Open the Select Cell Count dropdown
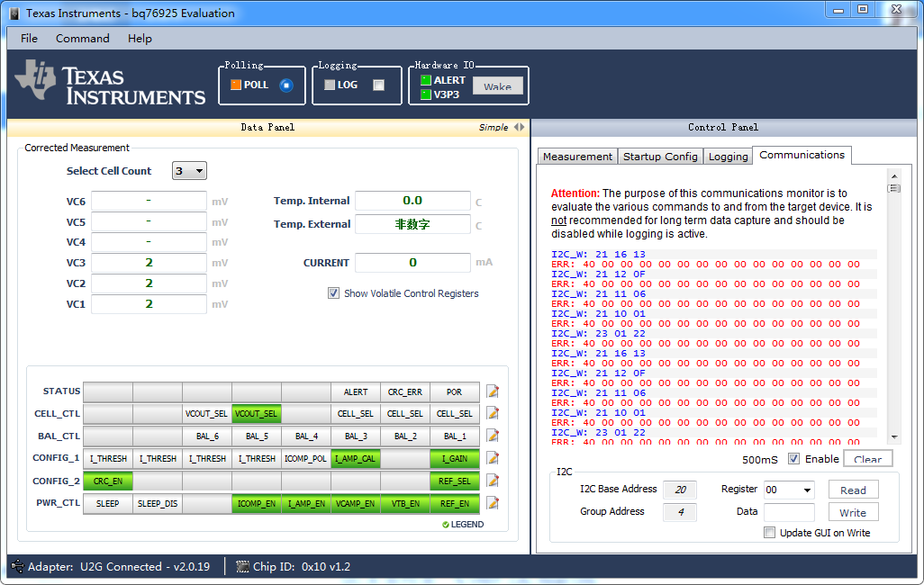Image resolution: width=924 pixels, height=585 pixels. tap(189, 171)
